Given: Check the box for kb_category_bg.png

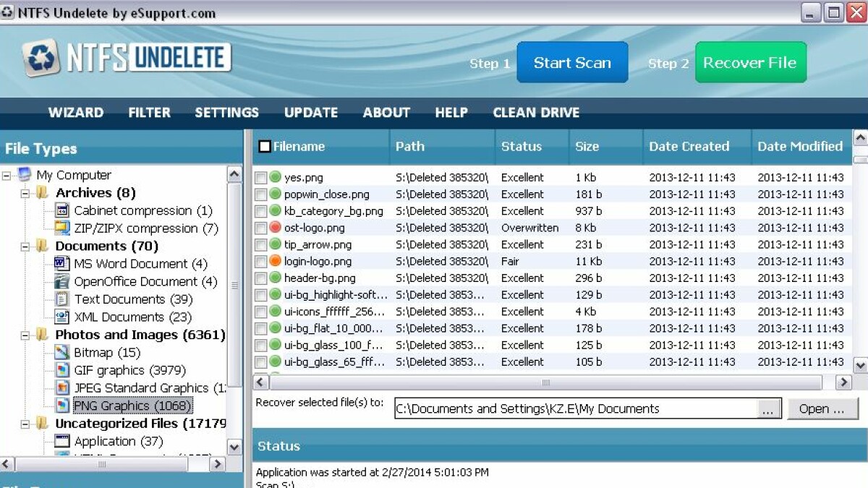Looking at the screenshot, I should tap(261, 211).
